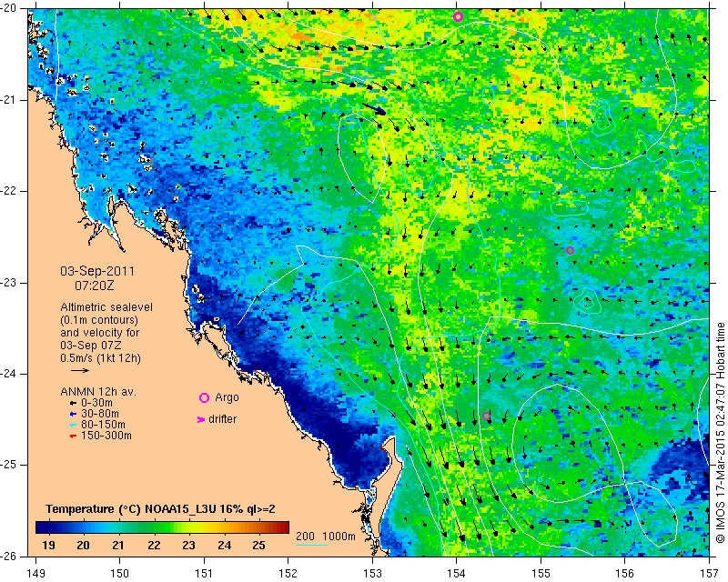Click the '200' isobath label
This screenshot has height=582, width=728.
click(x=305, y=536)
